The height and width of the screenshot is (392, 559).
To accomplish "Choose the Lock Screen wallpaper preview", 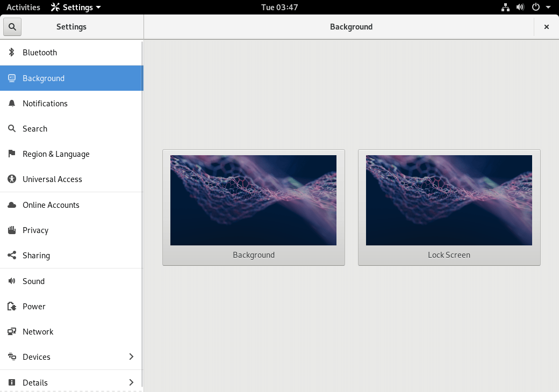I will point(449,200).
